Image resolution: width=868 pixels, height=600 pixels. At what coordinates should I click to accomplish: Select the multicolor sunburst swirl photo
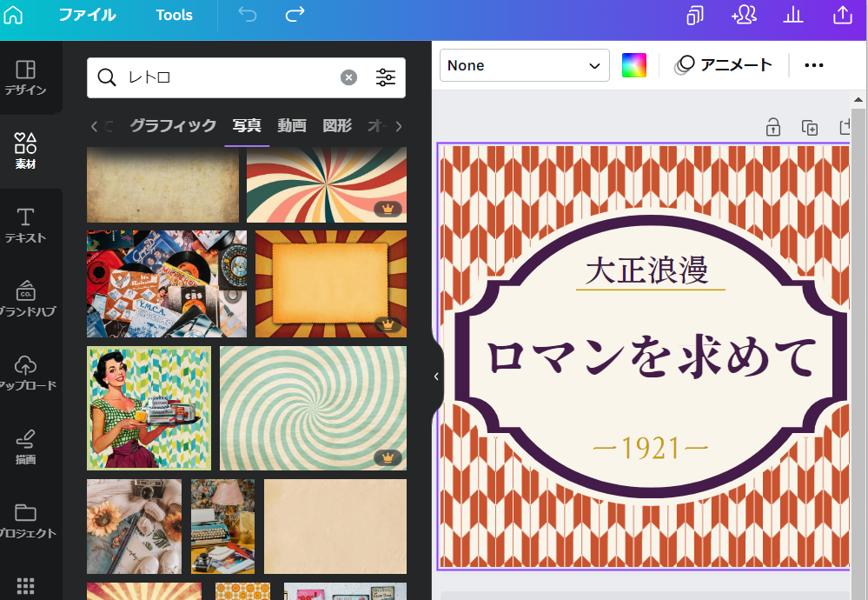tap(327, 184)
